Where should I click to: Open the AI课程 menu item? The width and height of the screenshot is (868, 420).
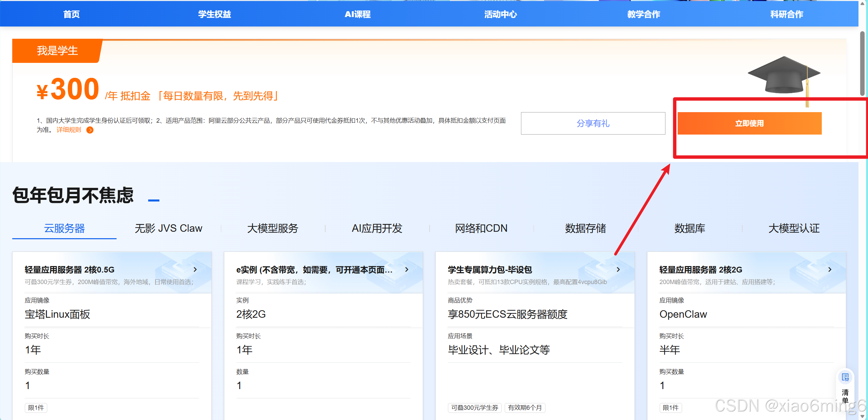tap(358, 14)
